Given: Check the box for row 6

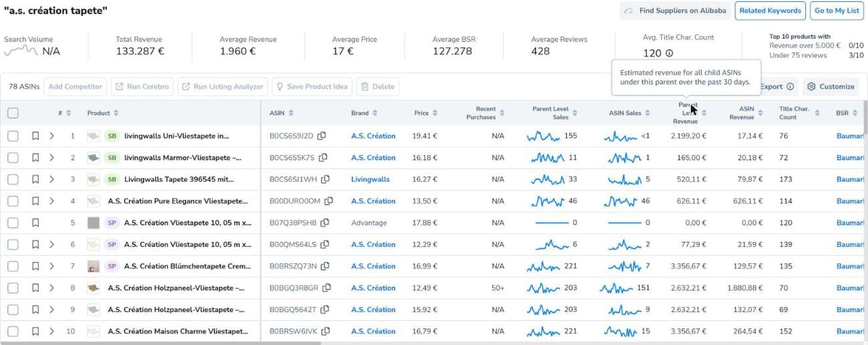Looking at the screenshot, I should (13, 245).
